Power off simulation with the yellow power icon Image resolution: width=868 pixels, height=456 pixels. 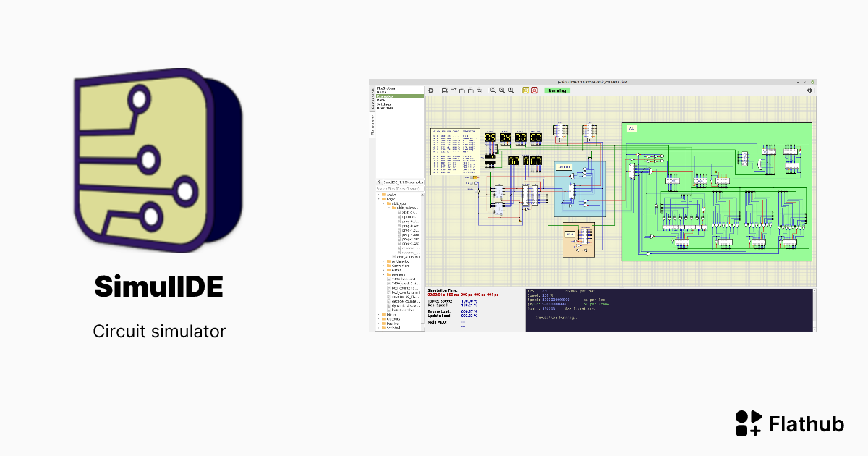point(526,90)
